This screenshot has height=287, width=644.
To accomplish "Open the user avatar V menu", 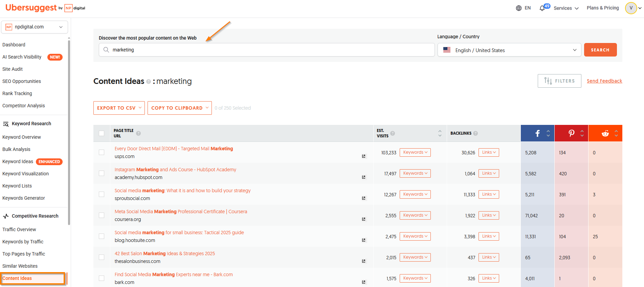I will pos(631,8).
